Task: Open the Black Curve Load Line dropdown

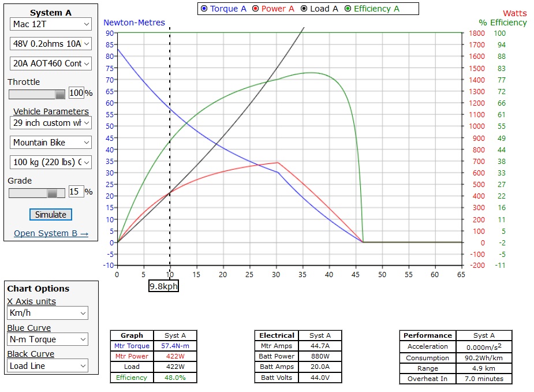Action: tap(48, 365)
